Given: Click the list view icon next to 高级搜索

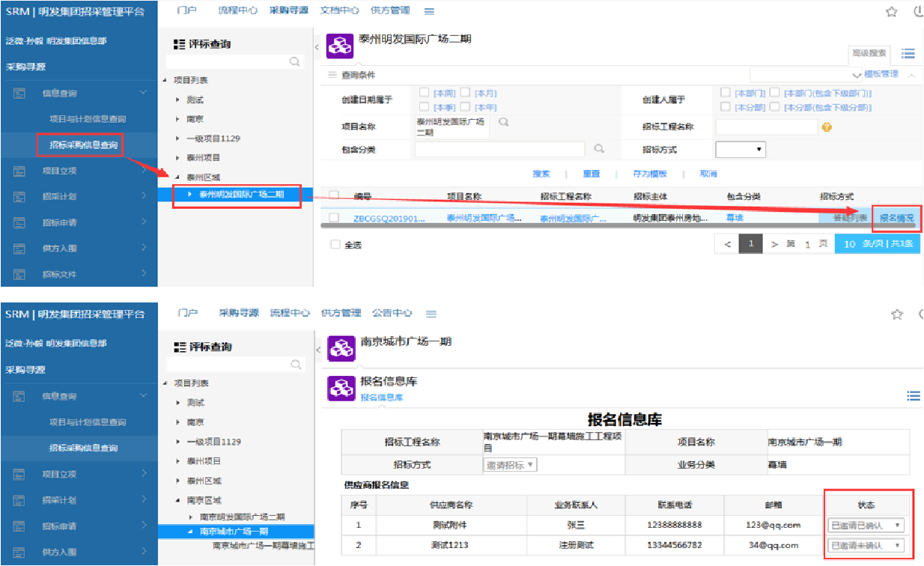Looking at the screenshot, I should click(908, 53).
